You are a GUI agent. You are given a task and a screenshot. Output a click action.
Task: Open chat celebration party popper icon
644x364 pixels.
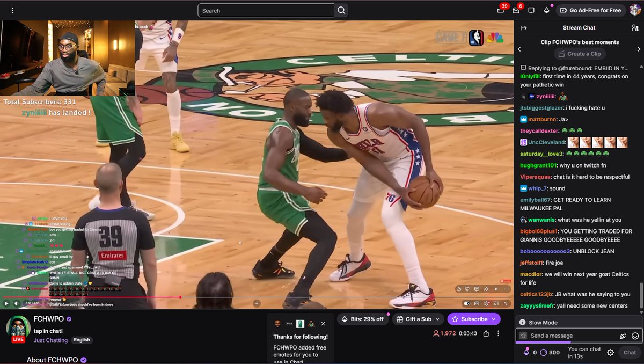click(623, 336)
